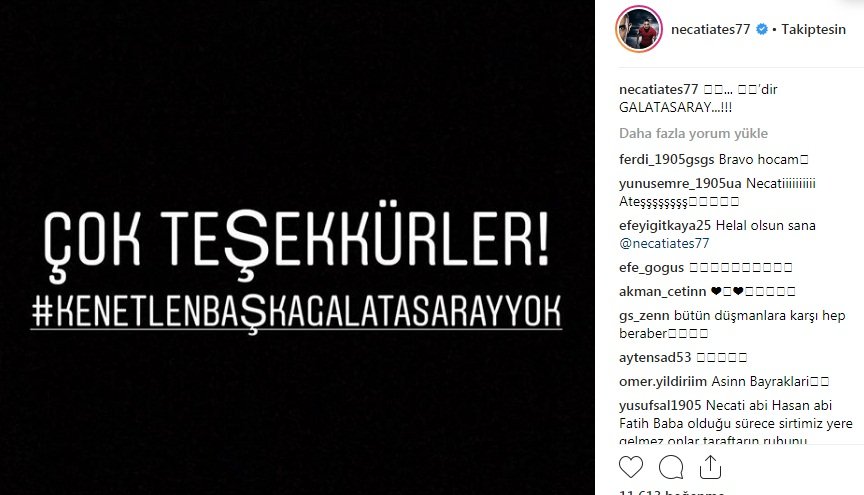Open comment field via speech bubble icon

(x=671, y=467)
